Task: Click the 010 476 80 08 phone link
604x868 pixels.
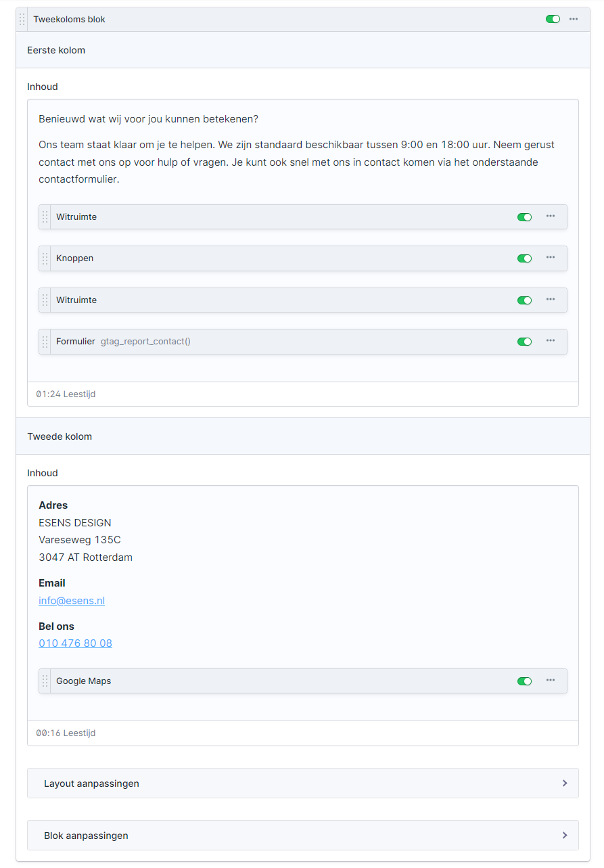Action: pyautogui.click(x=75, y=643)
